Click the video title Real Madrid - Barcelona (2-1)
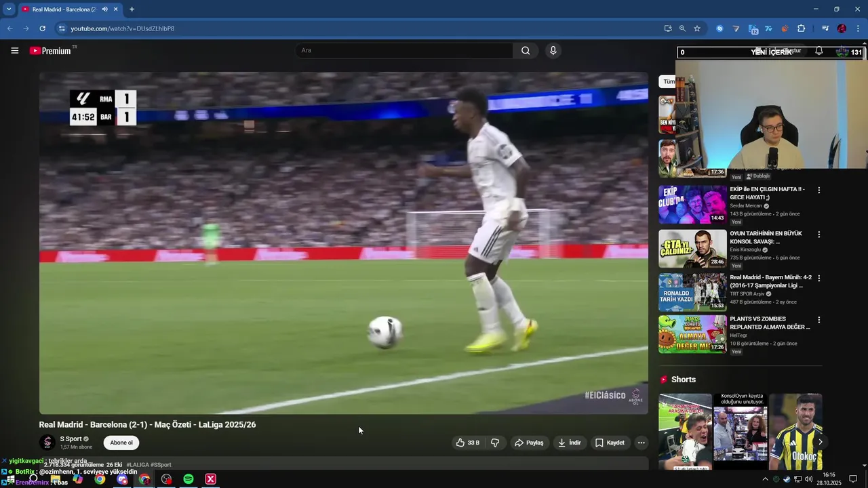868x488 pixels. pyautogui.click(x=147, y=425)
